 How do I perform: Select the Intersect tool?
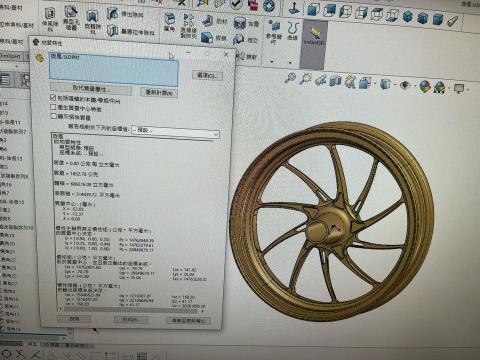pyautogui.click(x=245, y=40)
